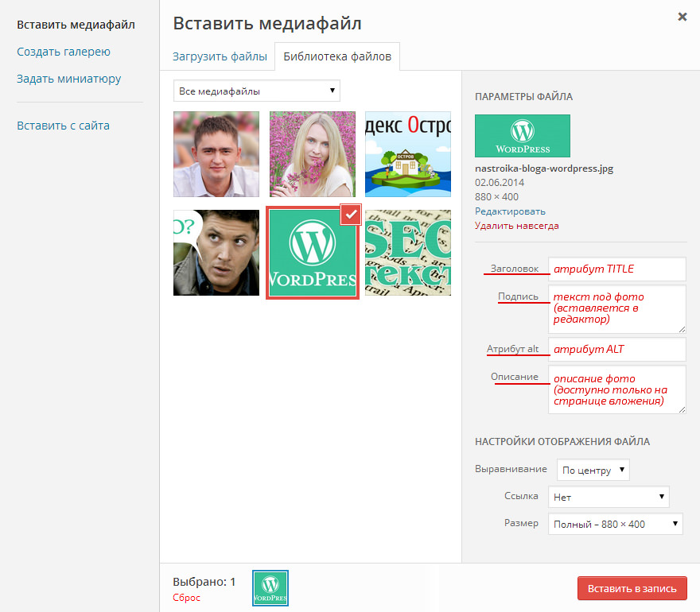This screenshot has width=700, height=612.
Task: Click the ПАРАМЕТРЫ ФАЙЛА heading
Action: point(523,97)
